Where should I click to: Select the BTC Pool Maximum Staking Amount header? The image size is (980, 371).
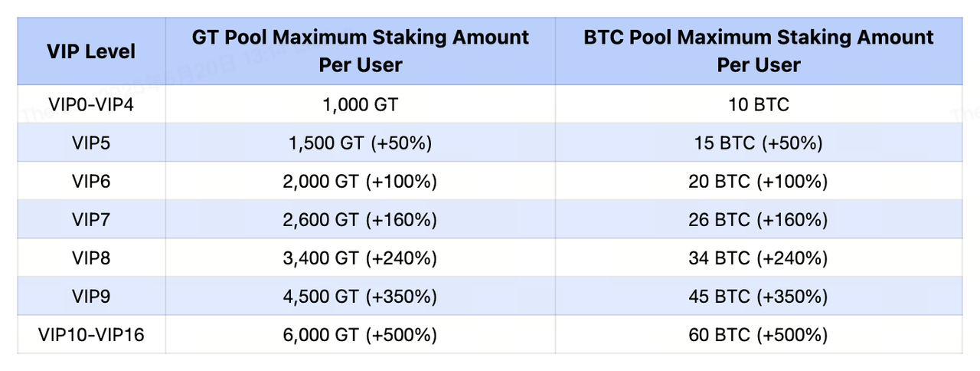pos(758,51)
